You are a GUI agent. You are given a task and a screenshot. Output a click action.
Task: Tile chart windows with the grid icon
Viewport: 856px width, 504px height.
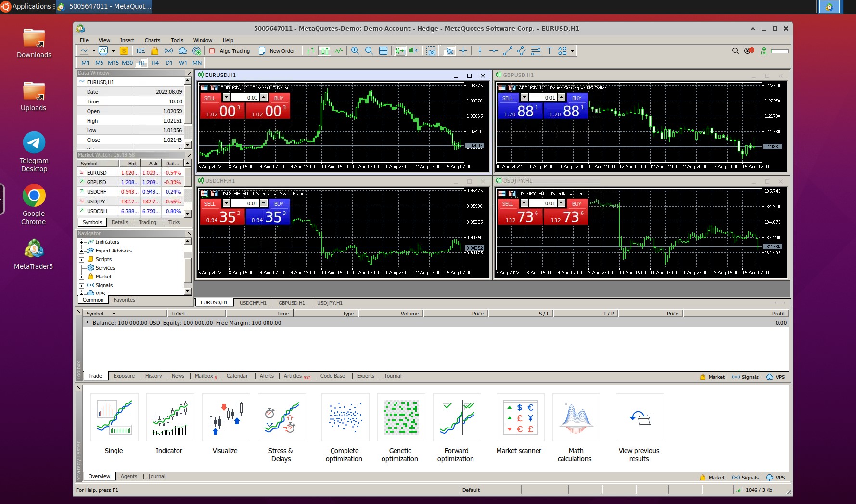click(383, 51)
